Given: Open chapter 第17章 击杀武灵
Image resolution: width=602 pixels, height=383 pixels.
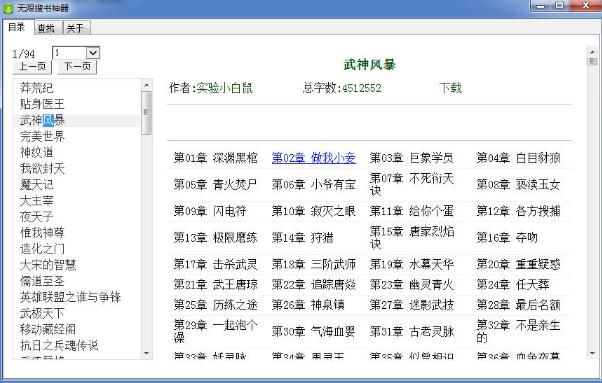Looking at the screenshot, I should pyautogui.click(x=215, y=264).
